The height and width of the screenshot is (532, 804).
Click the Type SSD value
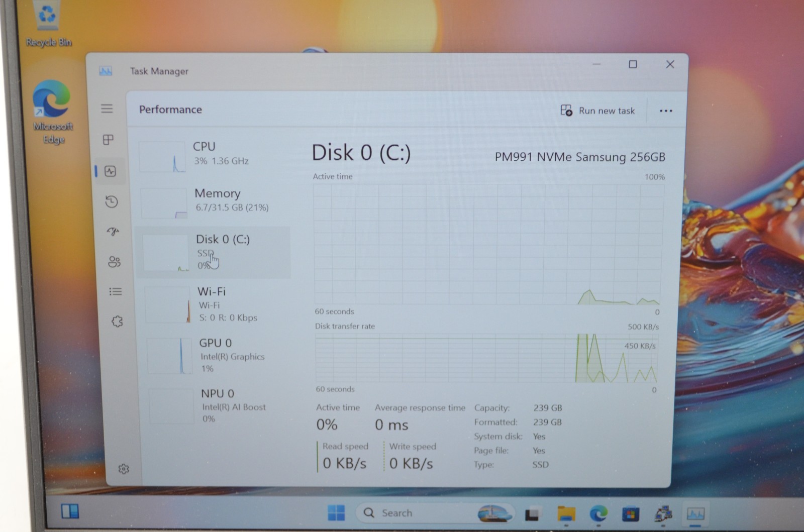click(x=541, y=465)
